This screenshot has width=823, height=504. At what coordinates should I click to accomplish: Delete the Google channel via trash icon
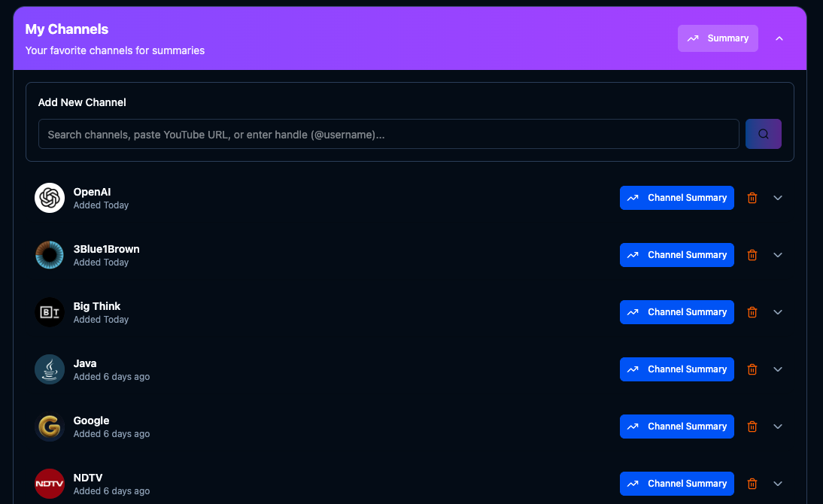pos(752,427)
